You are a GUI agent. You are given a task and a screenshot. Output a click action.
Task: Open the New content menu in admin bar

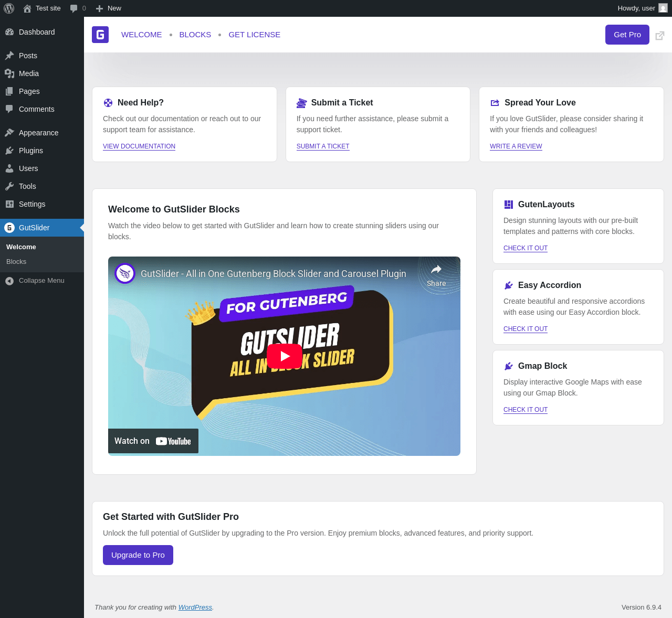pyautogui.click(x=108, y=8)
